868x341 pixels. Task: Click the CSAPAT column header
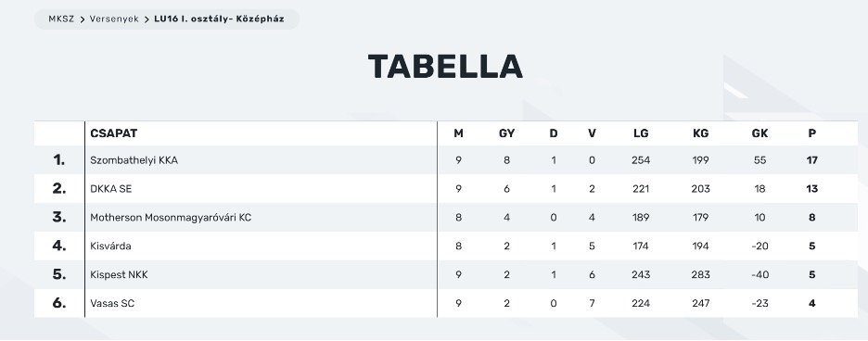coord(113,133)
